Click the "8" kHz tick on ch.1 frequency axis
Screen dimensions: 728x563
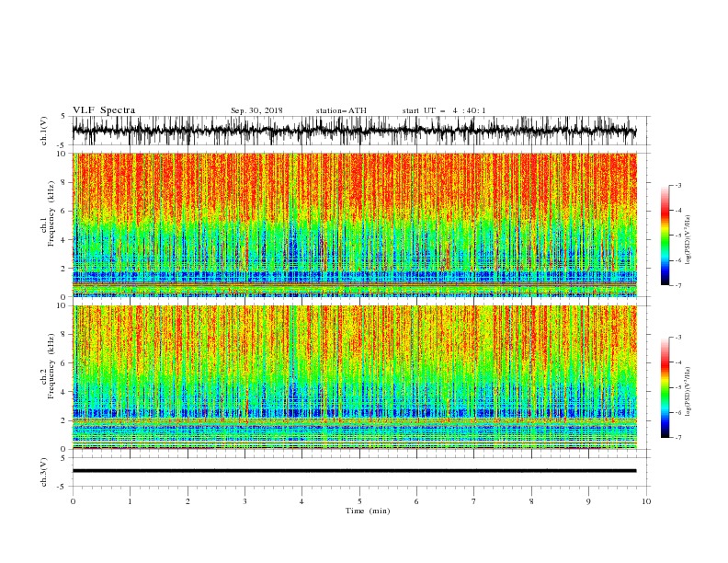63,182
